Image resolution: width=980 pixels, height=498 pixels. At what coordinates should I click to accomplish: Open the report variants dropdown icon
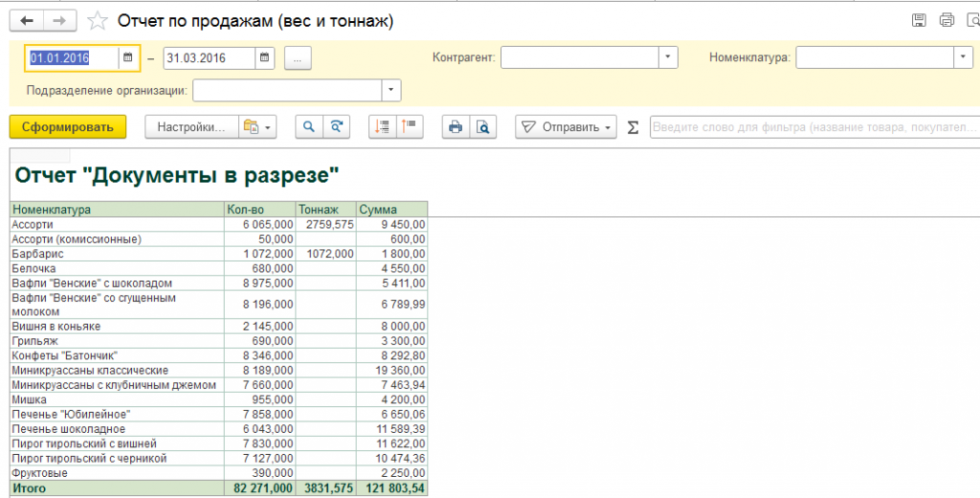pyautogui.click(x=257, y=127)
